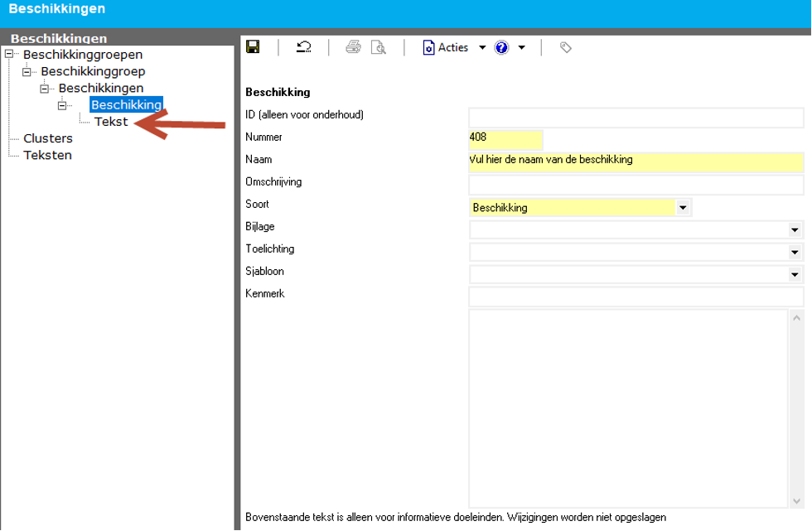Select the Tekst tree item
The height and width of the screenshot is (531, 812).
111,122
